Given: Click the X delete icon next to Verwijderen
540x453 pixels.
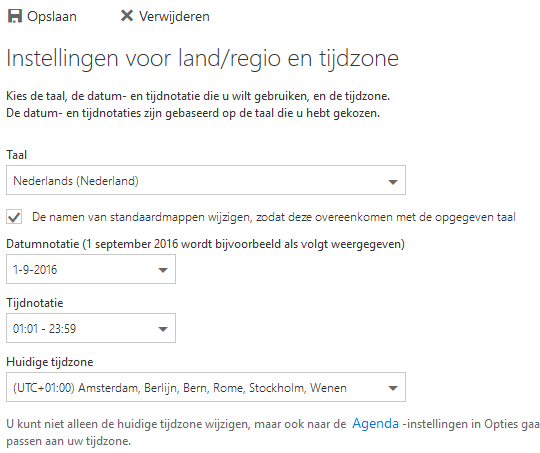Looking at the screenshot, I should coord(127,16).
